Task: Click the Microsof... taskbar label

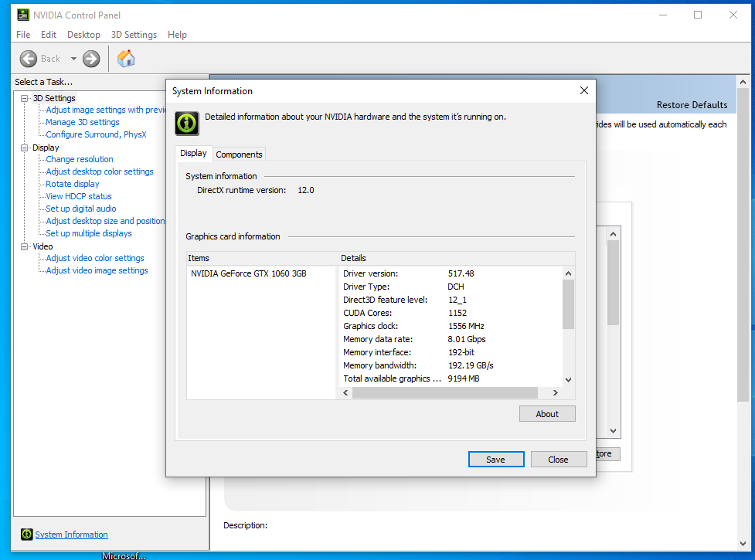Action: point(124,555)
